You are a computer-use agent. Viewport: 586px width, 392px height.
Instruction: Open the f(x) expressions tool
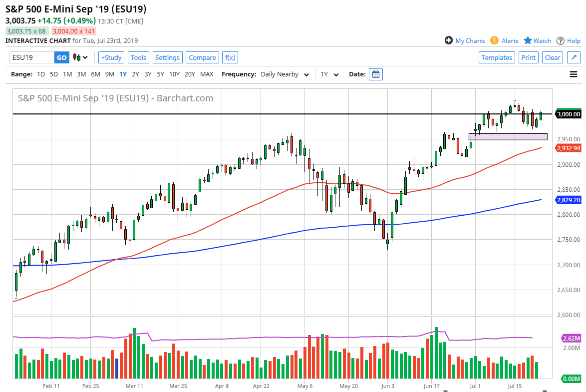230,57
